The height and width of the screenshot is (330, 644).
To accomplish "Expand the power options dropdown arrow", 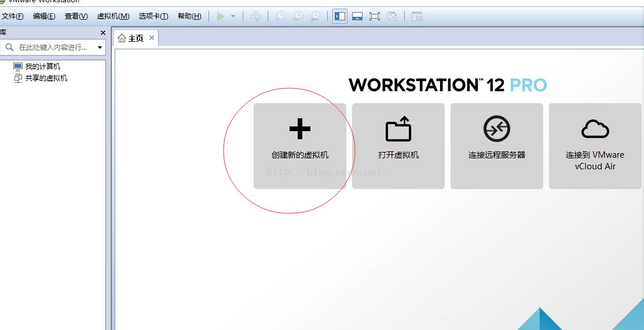I will point(233,16).
